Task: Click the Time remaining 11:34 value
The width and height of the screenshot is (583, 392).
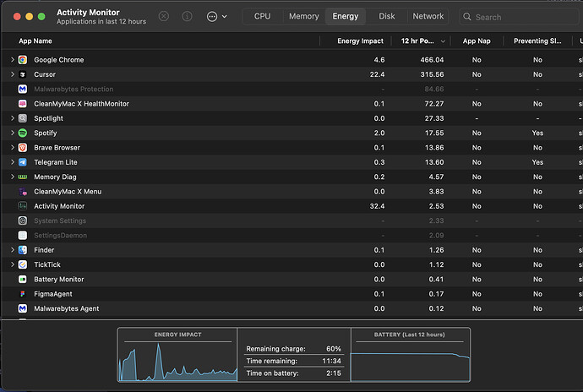Action: coord(332,361)
